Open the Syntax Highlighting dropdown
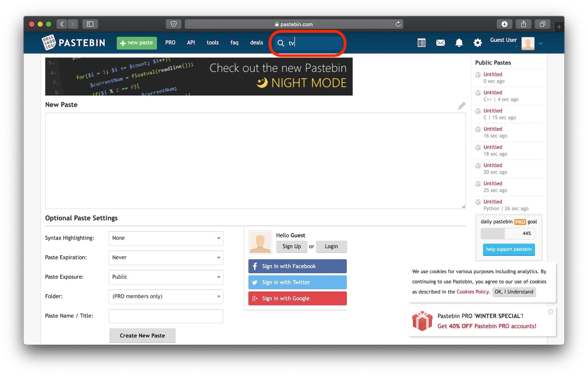 [166, 238]
